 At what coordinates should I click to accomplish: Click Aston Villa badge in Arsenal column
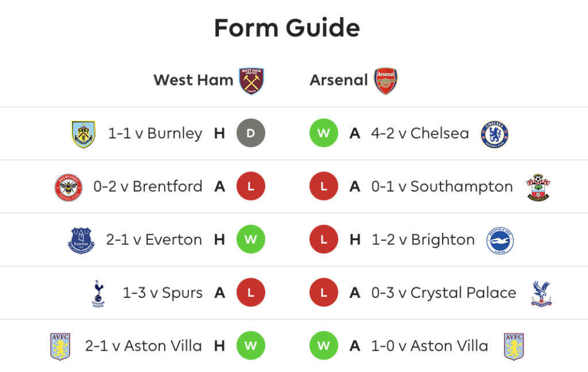click(514, 347)
